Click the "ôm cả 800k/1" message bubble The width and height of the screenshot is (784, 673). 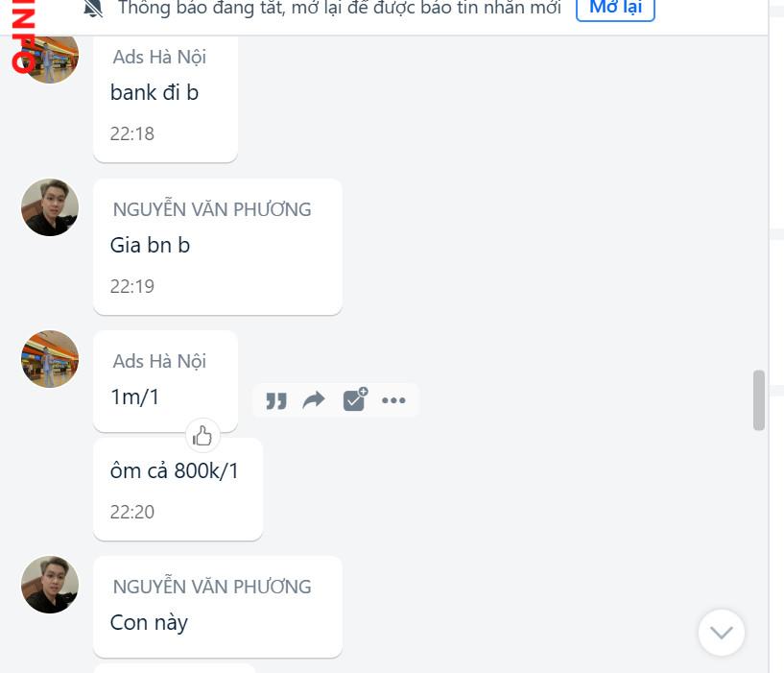(x=178, y=490)
